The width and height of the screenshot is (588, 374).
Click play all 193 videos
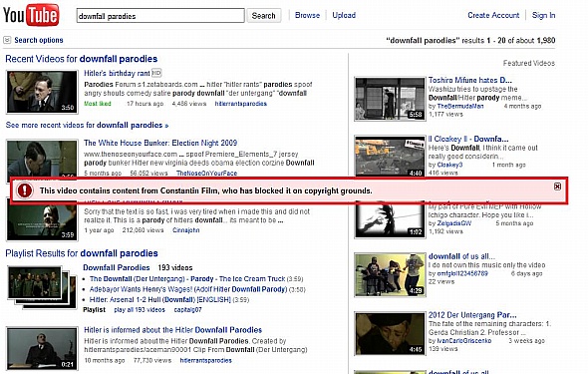(x=140, y=310)
